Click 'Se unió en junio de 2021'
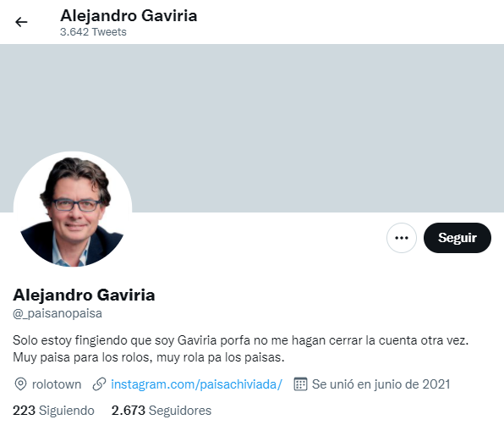 [x=381, y=384]
